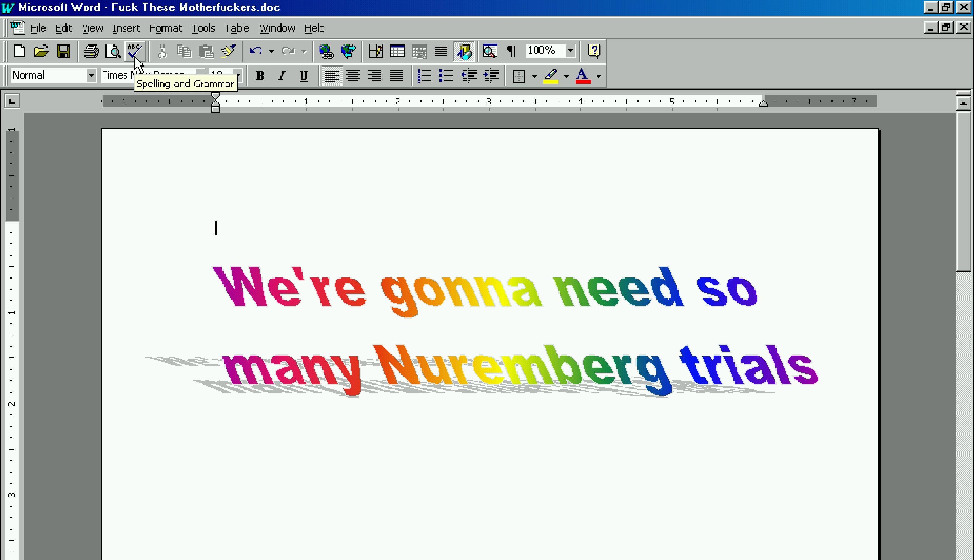Apply center alignment to text
Viewport: 974px width, 560px height.
pyautogui.click(x=353, y=76)
